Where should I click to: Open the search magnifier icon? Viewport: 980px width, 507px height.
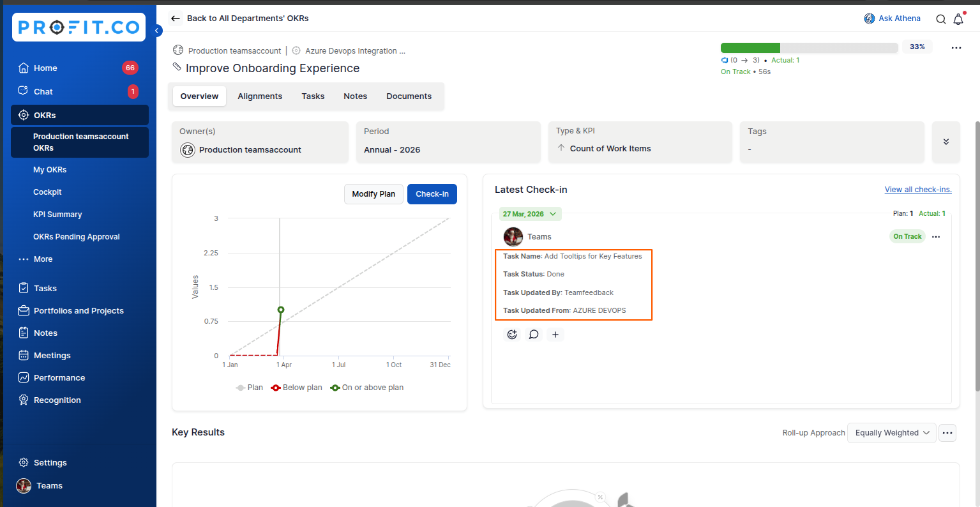940,19
